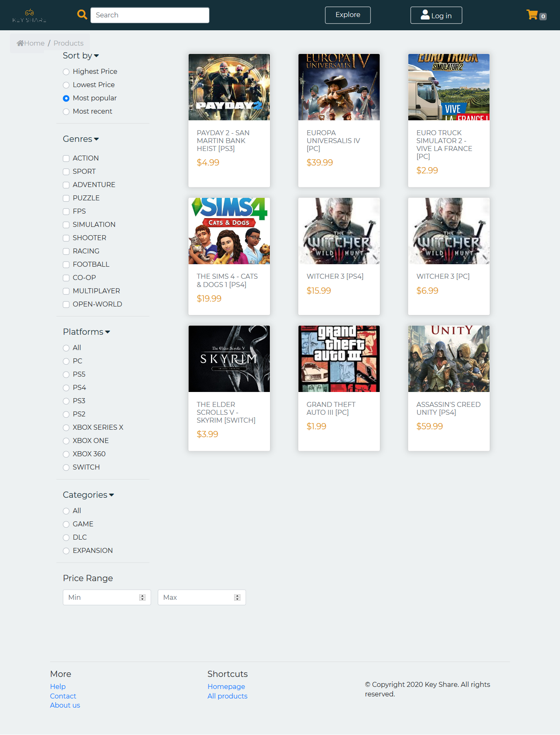The height and width of the screenshot is (735, 560).
Task: Open Assassin's Creed Unity cover
Action: click(449, 359)
